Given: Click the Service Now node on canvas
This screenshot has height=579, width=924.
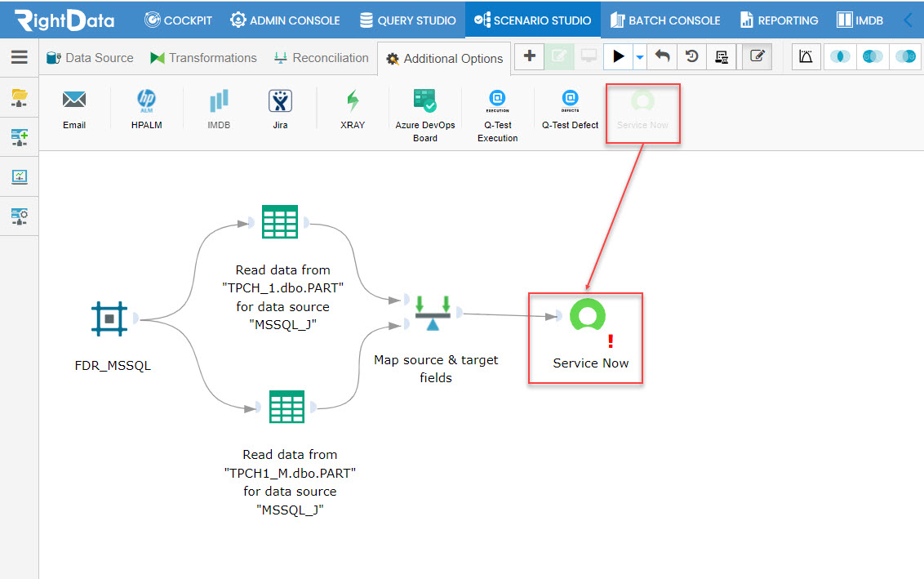Looking at the screenshot, I should pyautogui.click(x=588, y=315).
